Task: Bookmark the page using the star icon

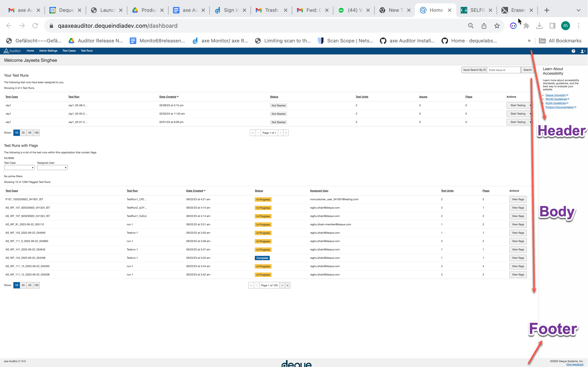Action: (497, 25)
